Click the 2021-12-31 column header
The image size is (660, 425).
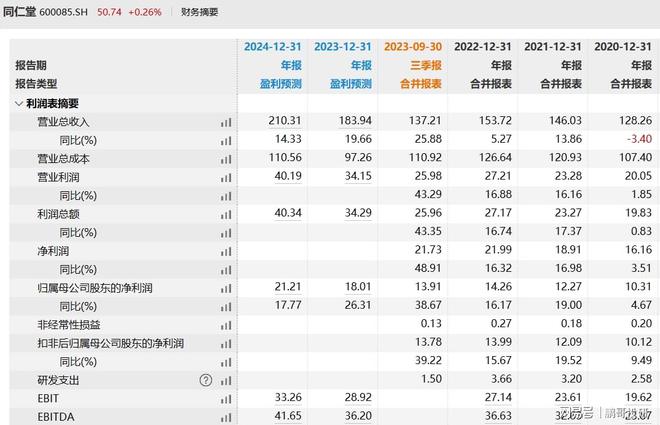tap(553, 46)
